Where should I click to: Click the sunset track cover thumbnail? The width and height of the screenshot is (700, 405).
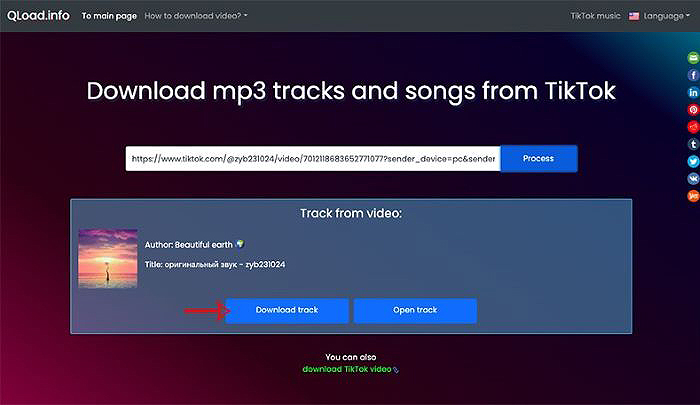108,259
